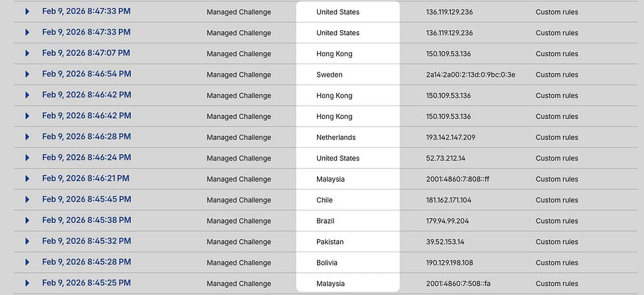This screenshot has height=295, width=644.
Task: Expand the 8:46:28 PM Netherlands event arrow
Action: point(27,137)
